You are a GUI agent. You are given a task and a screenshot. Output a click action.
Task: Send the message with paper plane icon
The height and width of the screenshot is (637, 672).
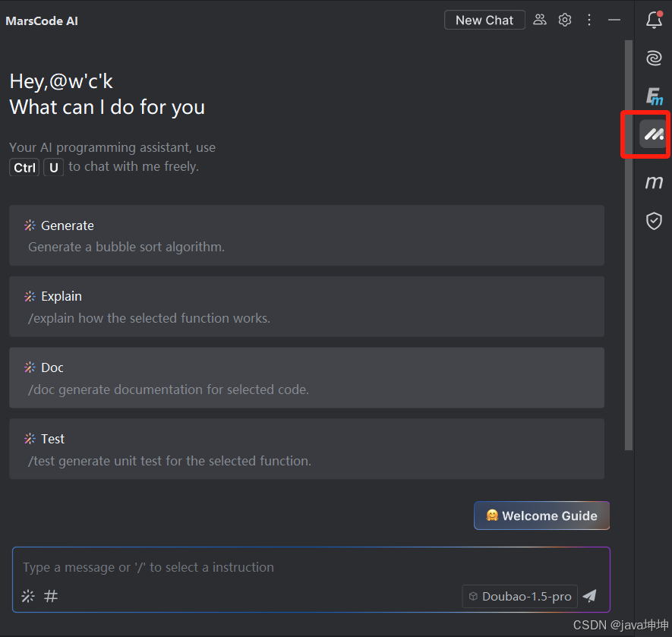pyautogui.click(x=590, y=595)
